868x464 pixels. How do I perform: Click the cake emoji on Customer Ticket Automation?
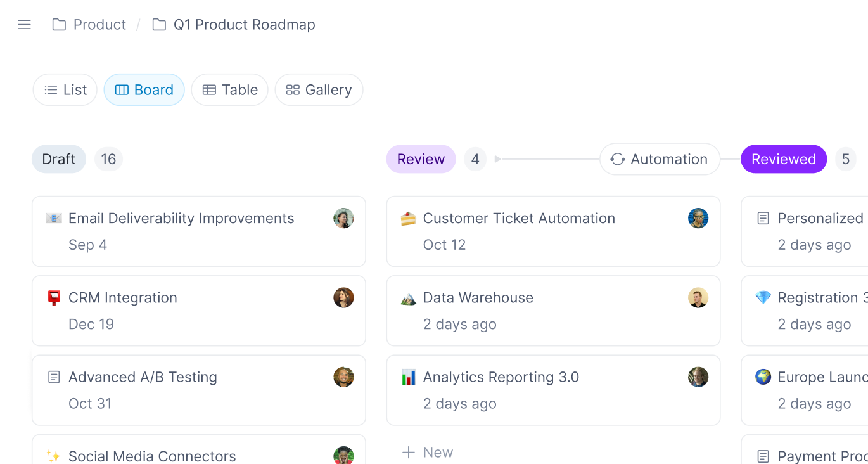[x=409, y=218]
